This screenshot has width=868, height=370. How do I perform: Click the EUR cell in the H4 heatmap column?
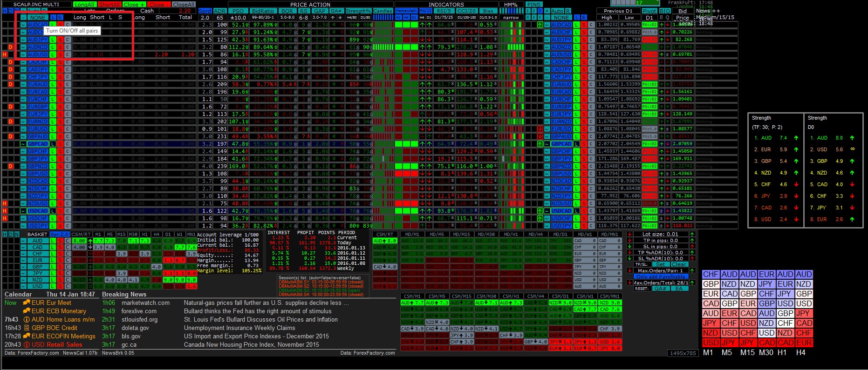(804, 343)
